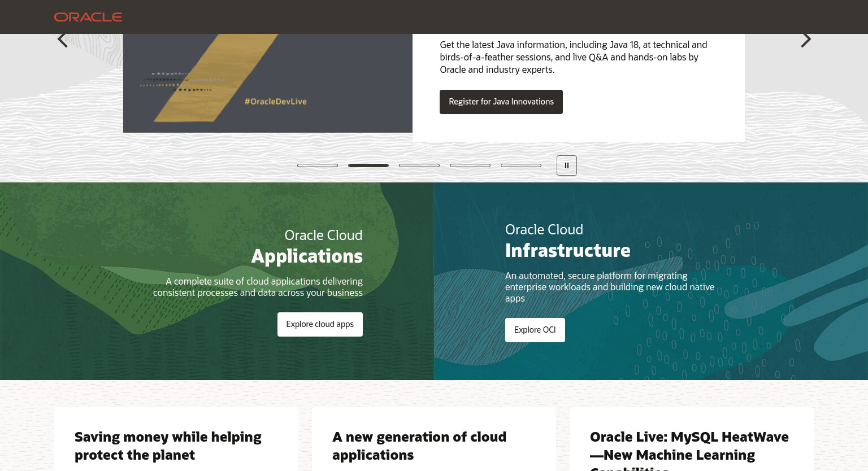The height and width of the screenshot is (471, 868).
Task: Open the #OracleDevLive banner image
Action: pos(268,83)
